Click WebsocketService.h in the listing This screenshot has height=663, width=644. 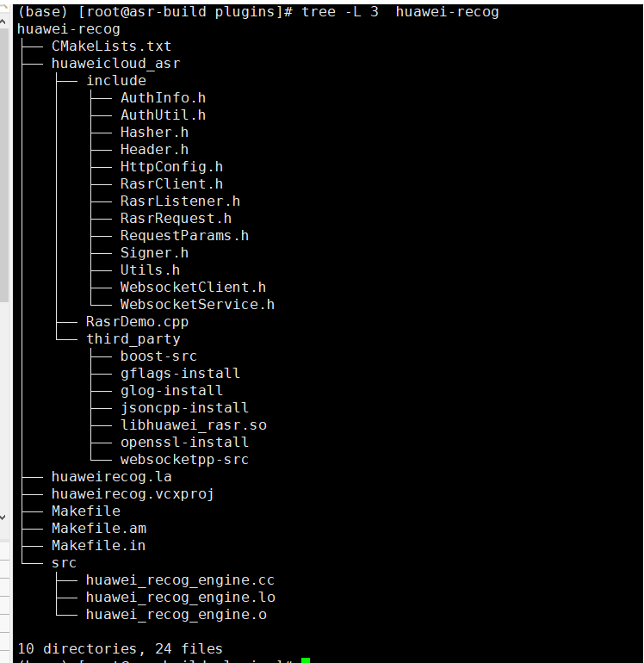point(197,305)
